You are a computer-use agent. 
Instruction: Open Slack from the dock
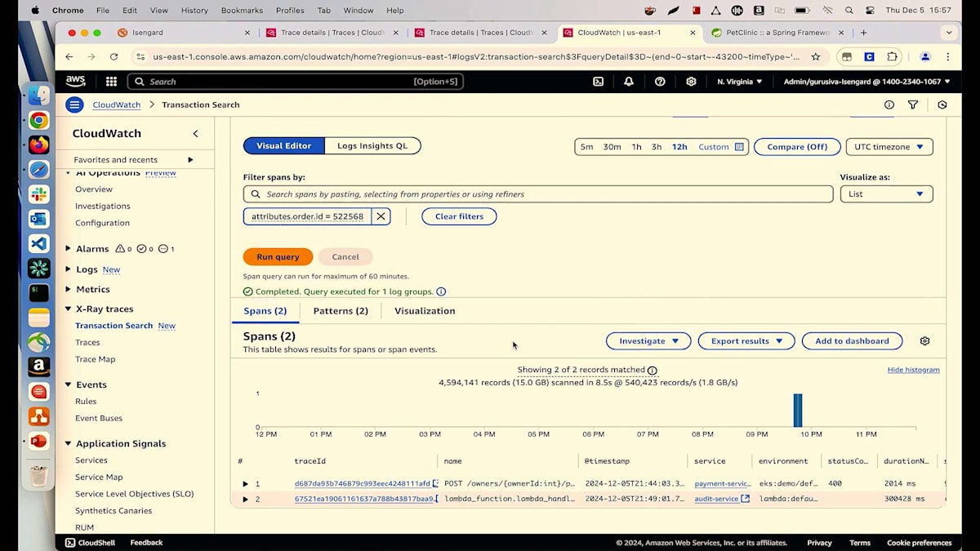(x=38, y=194)
